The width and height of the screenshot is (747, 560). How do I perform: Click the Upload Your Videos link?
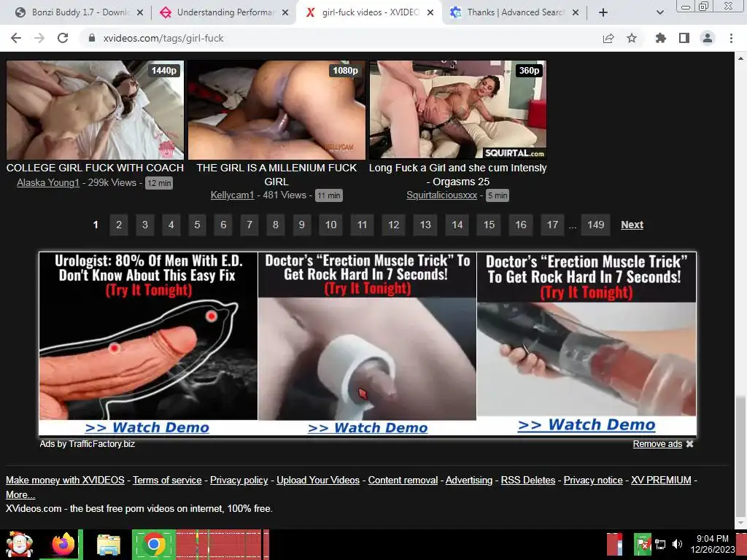pyautogui.click(x=318, y=480)
